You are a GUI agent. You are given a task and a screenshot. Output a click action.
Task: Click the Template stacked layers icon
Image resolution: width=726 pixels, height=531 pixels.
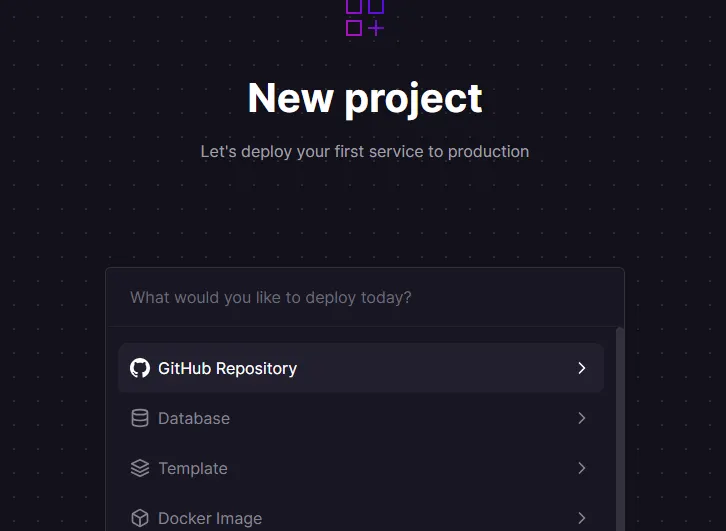(x=140, y=468)
